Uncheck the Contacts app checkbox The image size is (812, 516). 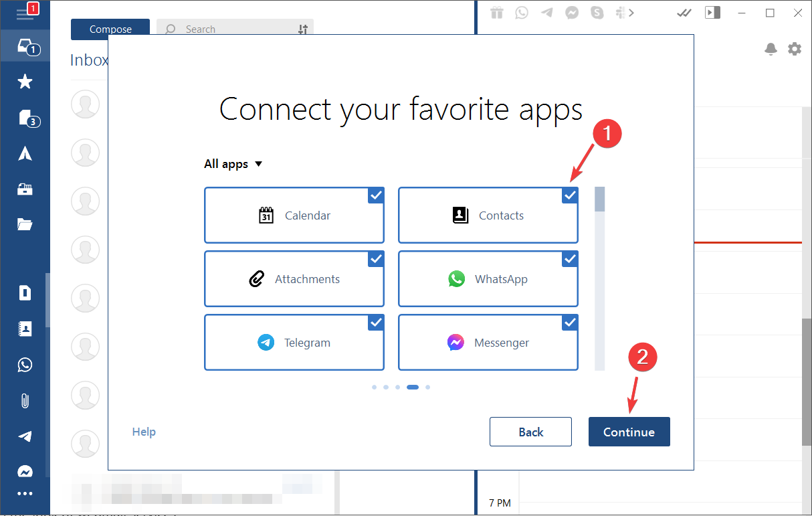(x=570, y=195)
